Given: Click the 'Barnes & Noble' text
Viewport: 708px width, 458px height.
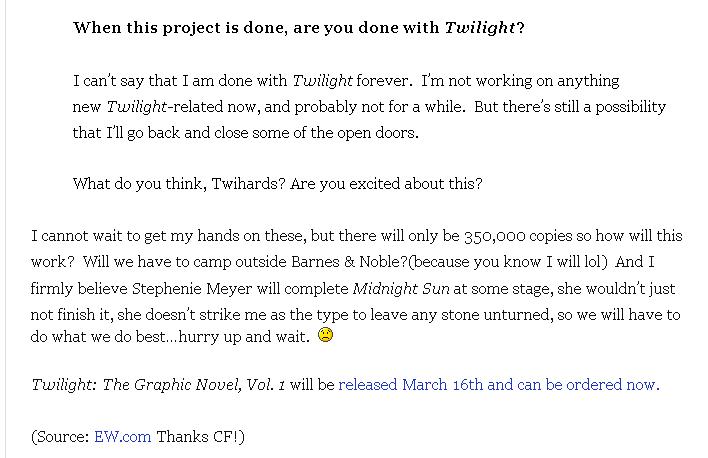Looking at the screenshot, I should 349,262.
